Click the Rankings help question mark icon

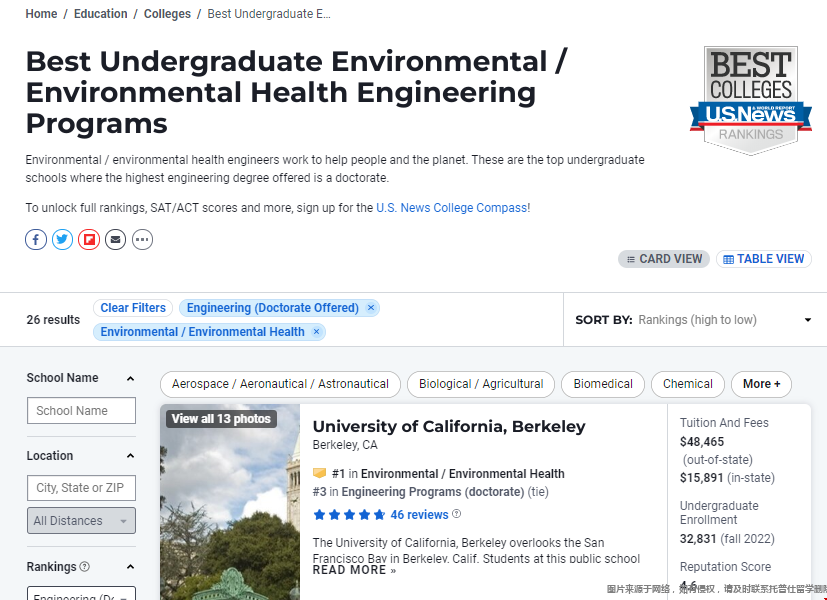84,567
